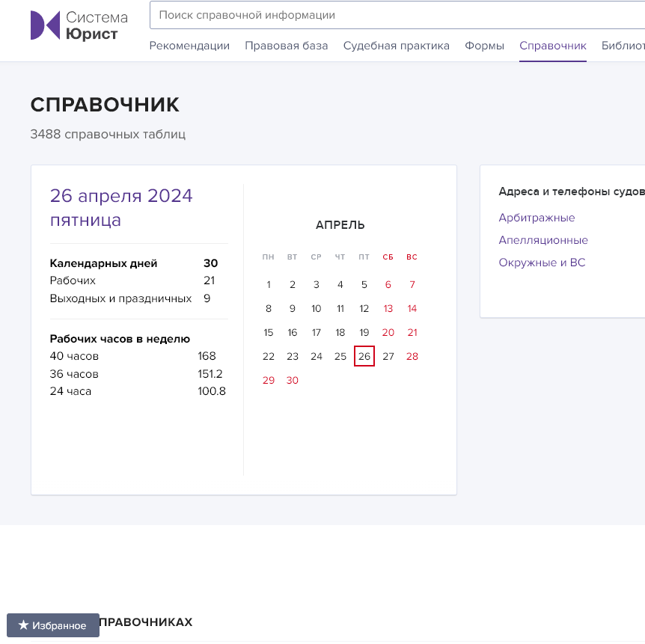Image resolution: width=645 pixels, height=644 pixels.
Task: Select Sunday April 21 in calendar
Action: click(412, 332)
